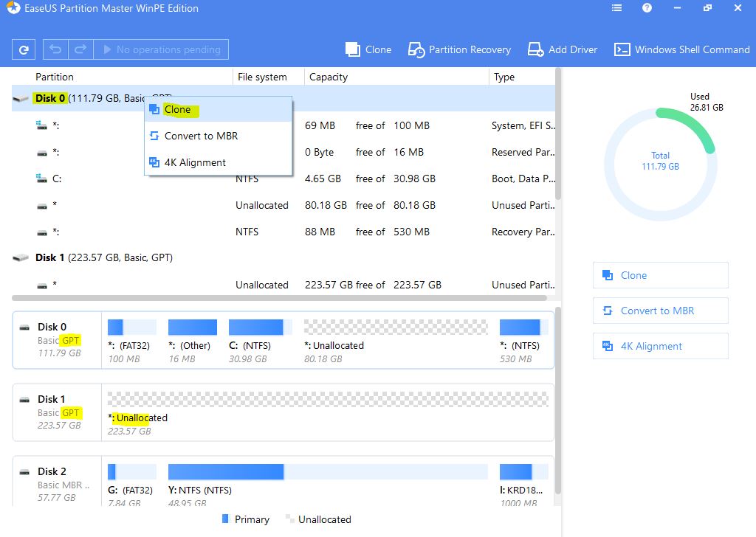Launch the Windows Shell Command tool

coord(681,50)
